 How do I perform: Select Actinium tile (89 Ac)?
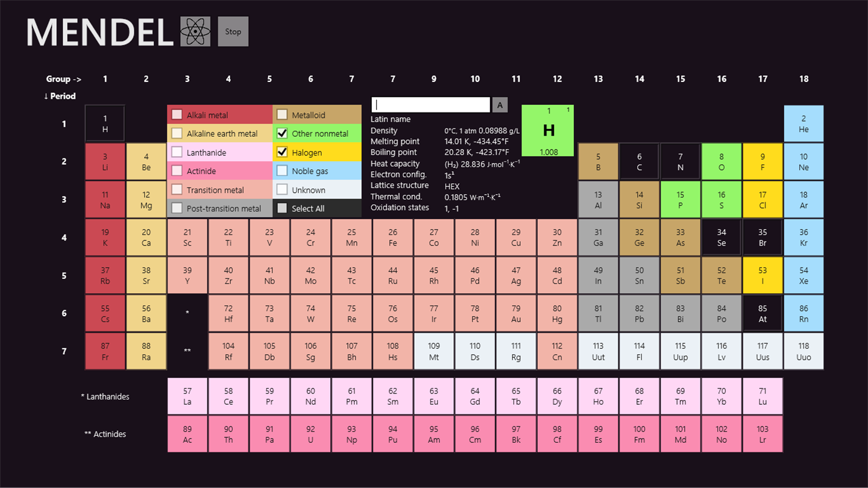pos(187,434)
